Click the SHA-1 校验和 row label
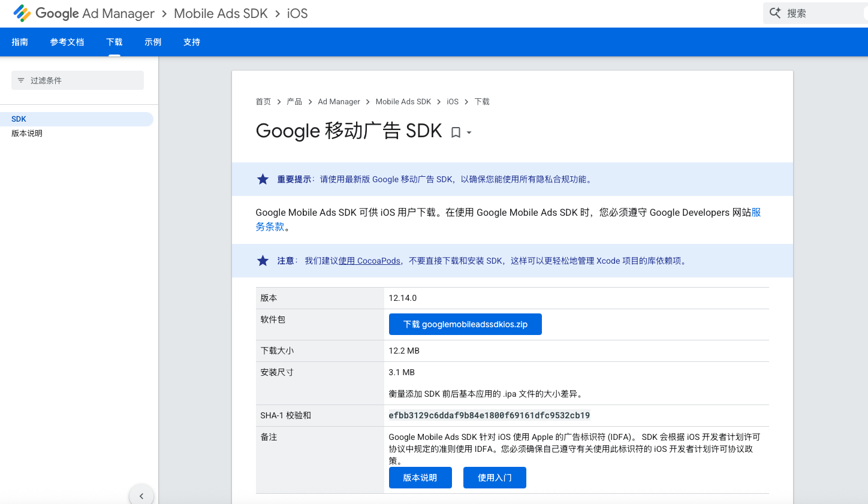Image resolution: width=868 pixels, height=504 pixels. tap(285, 415)
